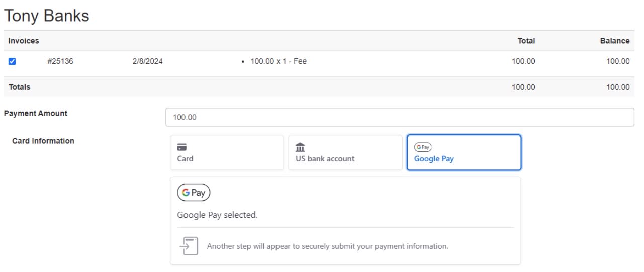Click the 'Google Pay selected.' text
The width and height of the screenshot is (644, 272).
[x=217, y=215]
